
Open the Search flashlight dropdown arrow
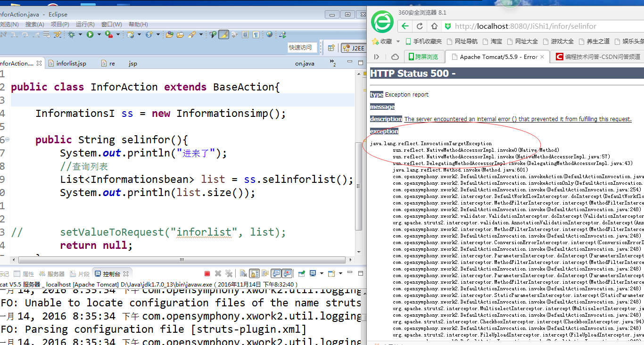201,34
